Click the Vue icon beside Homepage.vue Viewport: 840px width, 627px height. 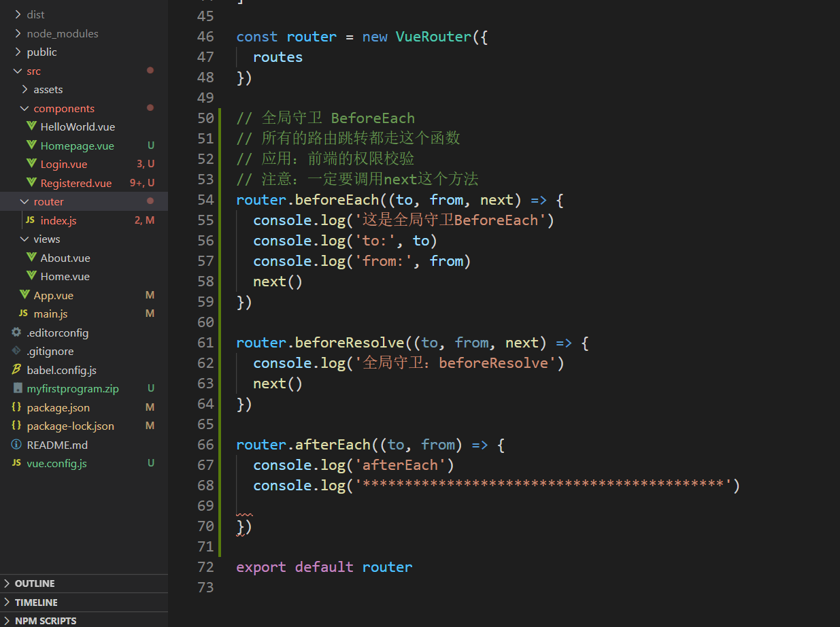tap(31, 146)
